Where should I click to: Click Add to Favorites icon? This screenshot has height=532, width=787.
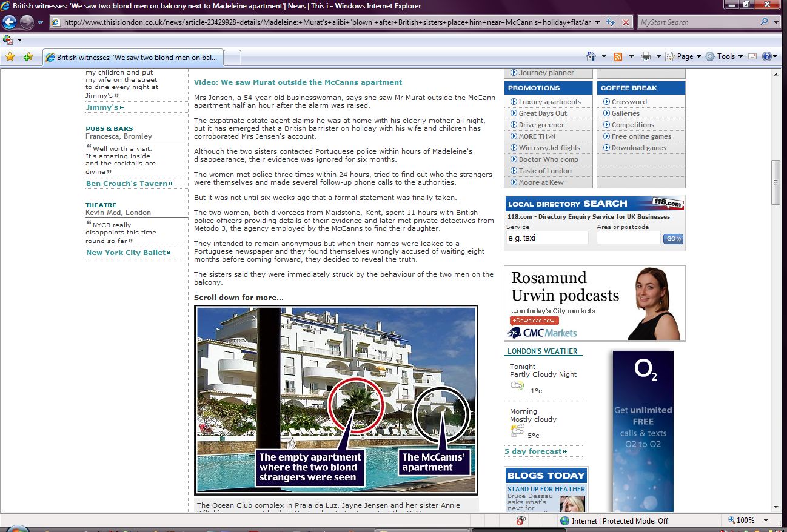pyautogui.click(x=28, y=57)
